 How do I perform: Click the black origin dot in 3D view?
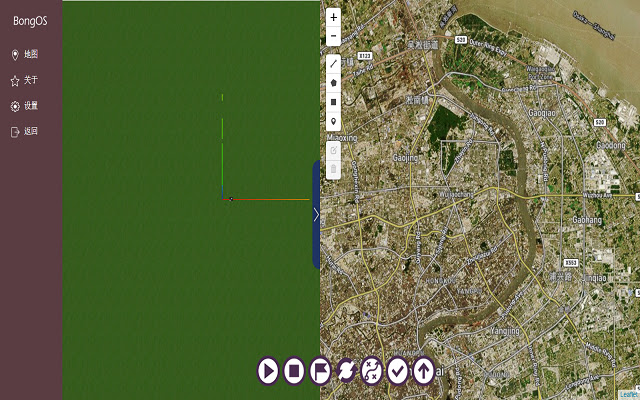[x=231, y=199]
